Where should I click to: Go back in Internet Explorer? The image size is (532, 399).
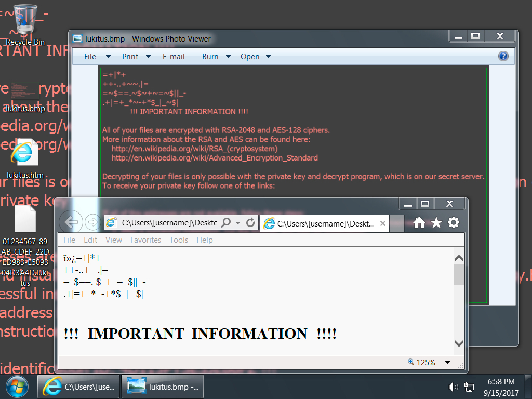[71, 222]
